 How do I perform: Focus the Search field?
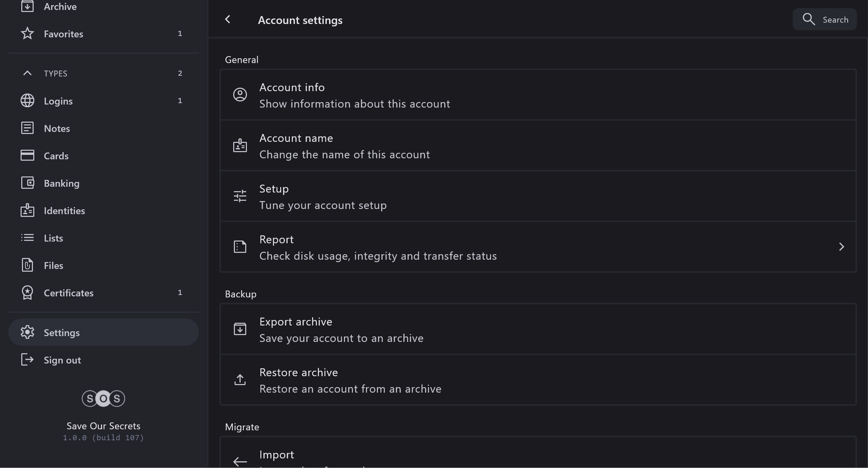[835, 20]
